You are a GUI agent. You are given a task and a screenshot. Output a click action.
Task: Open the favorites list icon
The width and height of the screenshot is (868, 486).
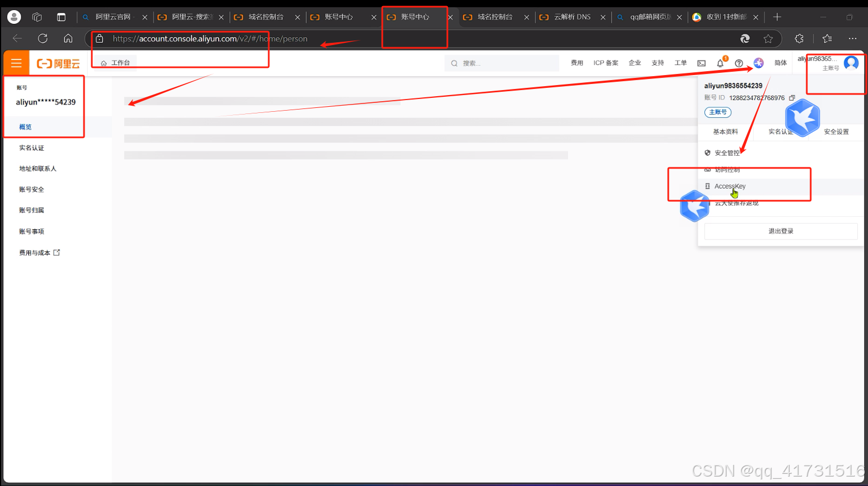click(827, 38)
